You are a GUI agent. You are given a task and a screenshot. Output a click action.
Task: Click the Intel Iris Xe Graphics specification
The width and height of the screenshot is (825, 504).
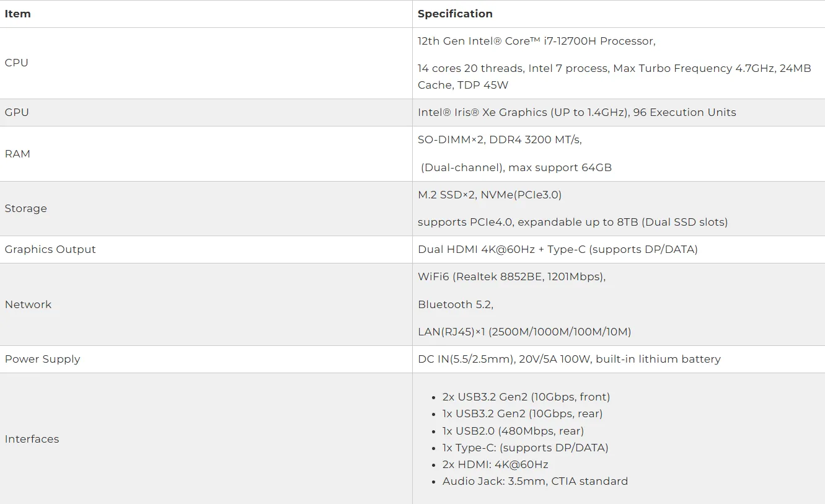click(x=576, y=112)
